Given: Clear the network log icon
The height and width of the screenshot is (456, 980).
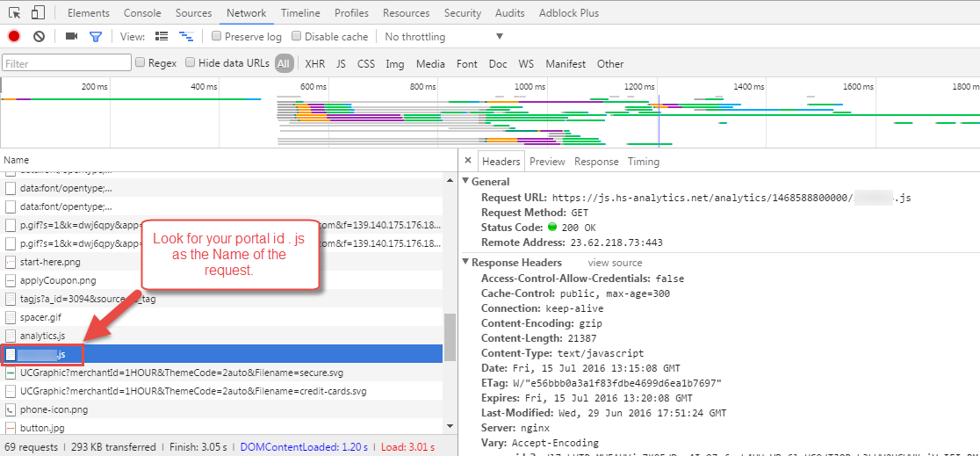Looking at the screenshot, I should [x=39, y=37].
